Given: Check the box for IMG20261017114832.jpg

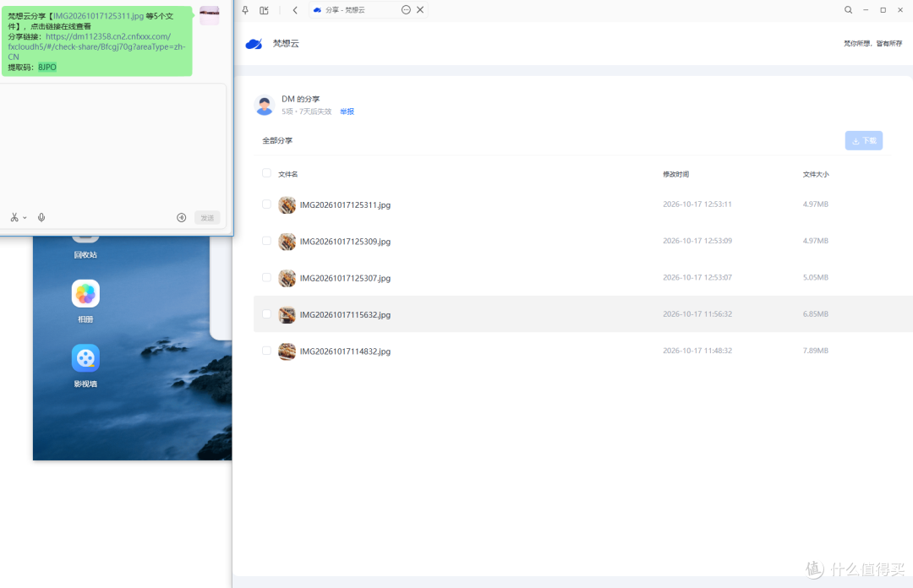Looking at the screenshot, I should [266, 351].
